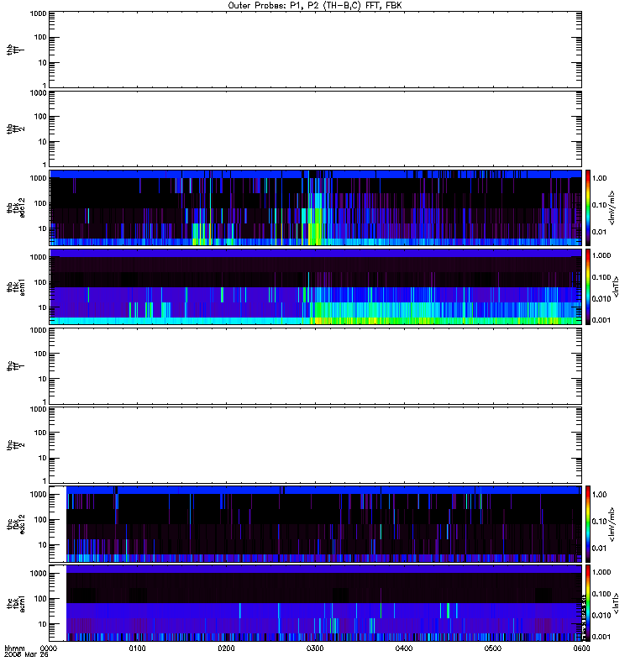Viewport: 630px width, 672px height.
Task: Click the color bar beside thb fbk scm1 panel
Action: (588, 286)
